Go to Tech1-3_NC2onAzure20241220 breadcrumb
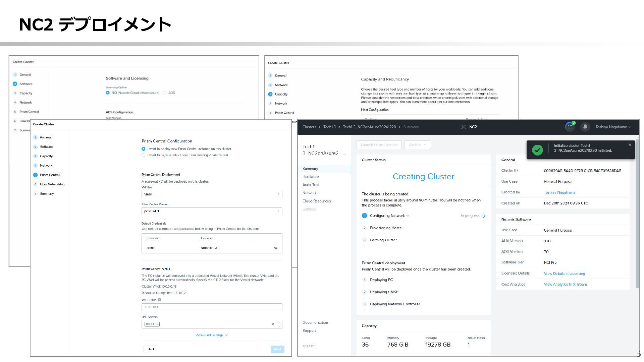 point(369,127)
